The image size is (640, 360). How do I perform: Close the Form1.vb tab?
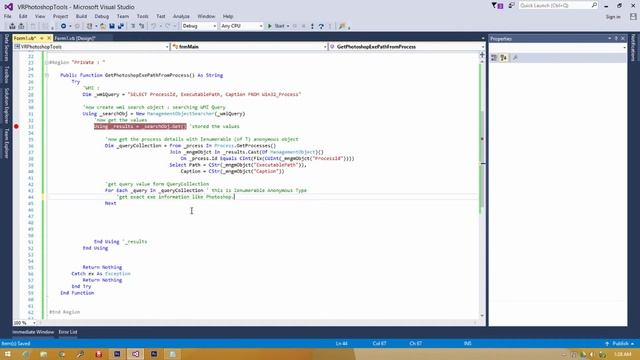pyautogui.click(x=49, y=38)
